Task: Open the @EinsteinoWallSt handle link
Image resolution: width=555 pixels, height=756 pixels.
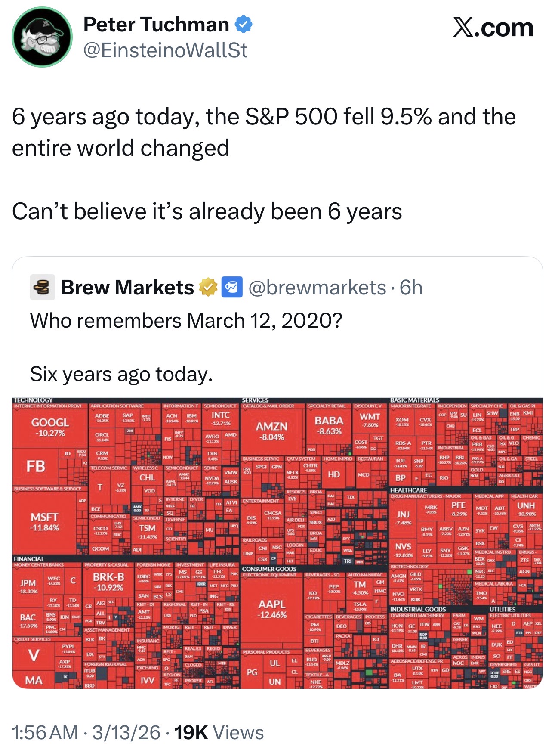Action: tap(165, 50)
